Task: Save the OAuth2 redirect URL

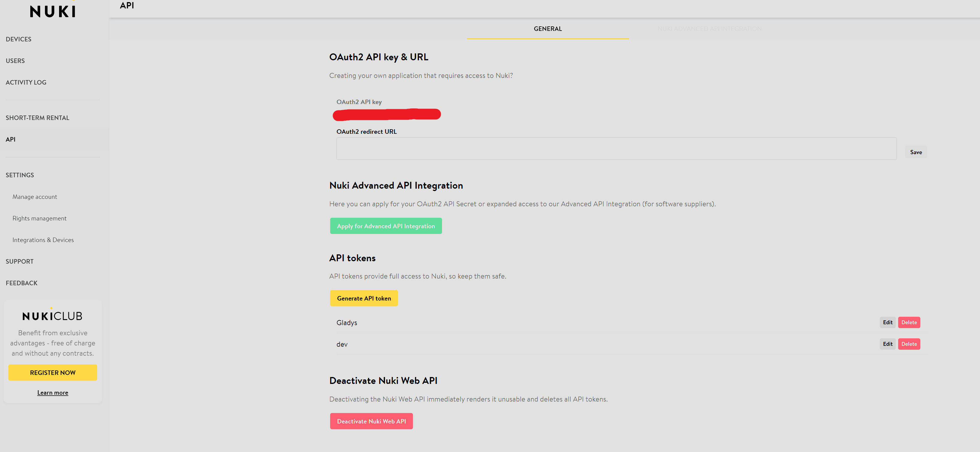Action: (916, 152)
